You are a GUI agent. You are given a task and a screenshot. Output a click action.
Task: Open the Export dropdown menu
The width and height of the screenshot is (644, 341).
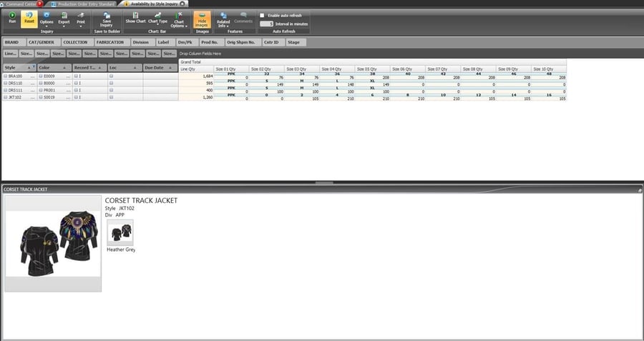64,19
